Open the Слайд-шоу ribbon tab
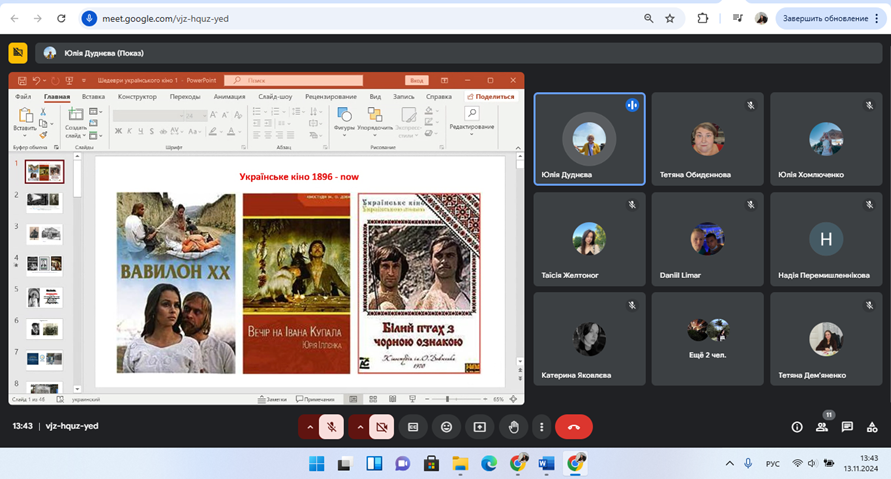Screen dimensions: 891x479 (x=275, y=97)
